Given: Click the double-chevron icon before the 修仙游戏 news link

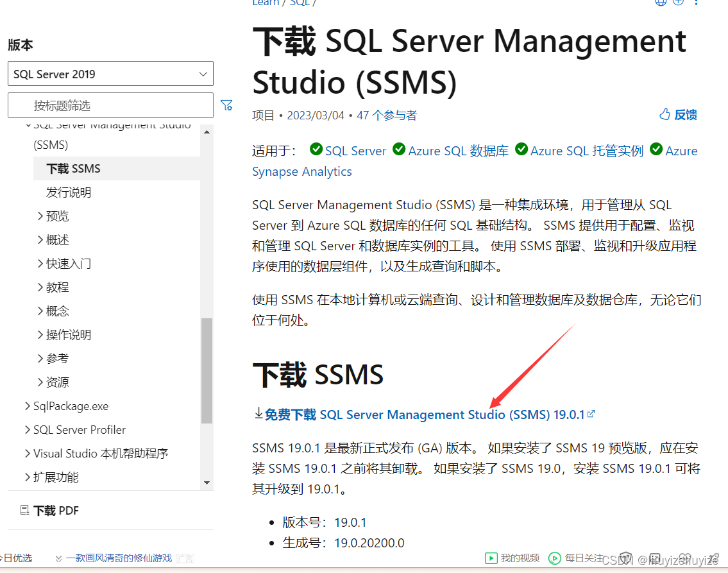Looking at the screenshot, I should (x=58, y=559).
